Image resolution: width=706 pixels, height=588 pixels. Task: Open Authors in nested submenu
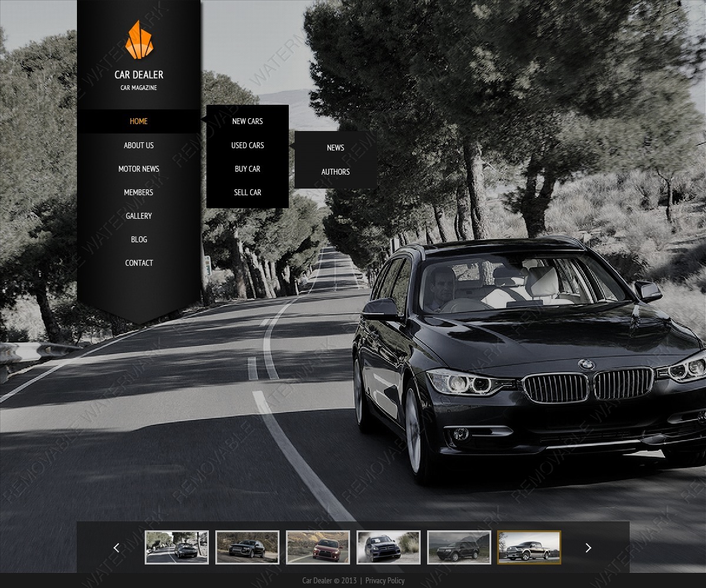(335, 172)
